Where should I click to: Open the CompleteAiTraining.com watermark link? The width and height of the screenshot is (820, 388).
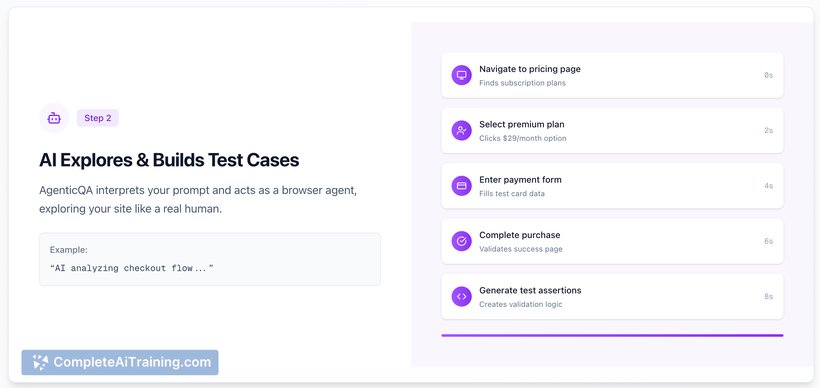pyautogui.click(x=120, y=362)
